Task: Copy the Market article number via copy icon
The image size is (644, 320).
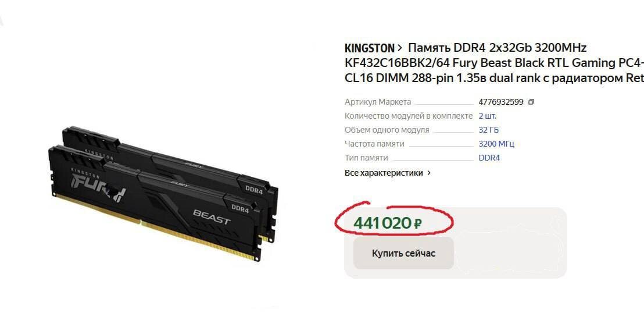Action: coord(531,102)
